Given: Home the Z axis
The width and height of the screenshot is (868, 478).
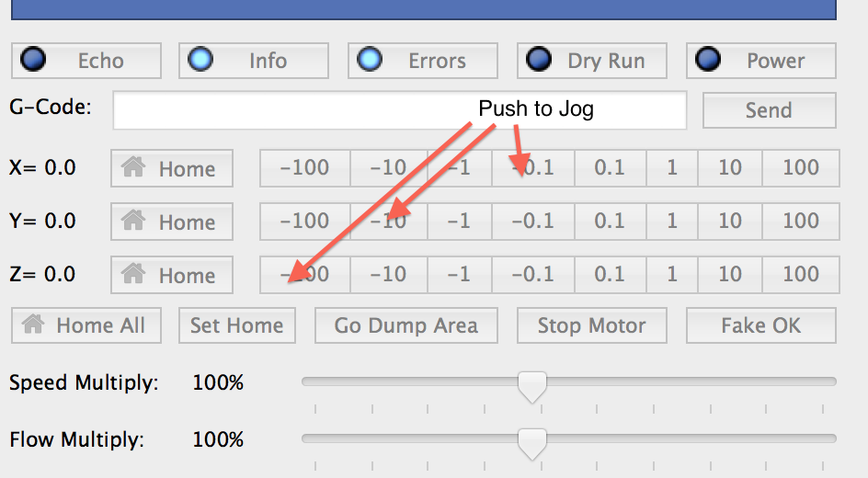Looking at the screenshot, I should point(172,275).
